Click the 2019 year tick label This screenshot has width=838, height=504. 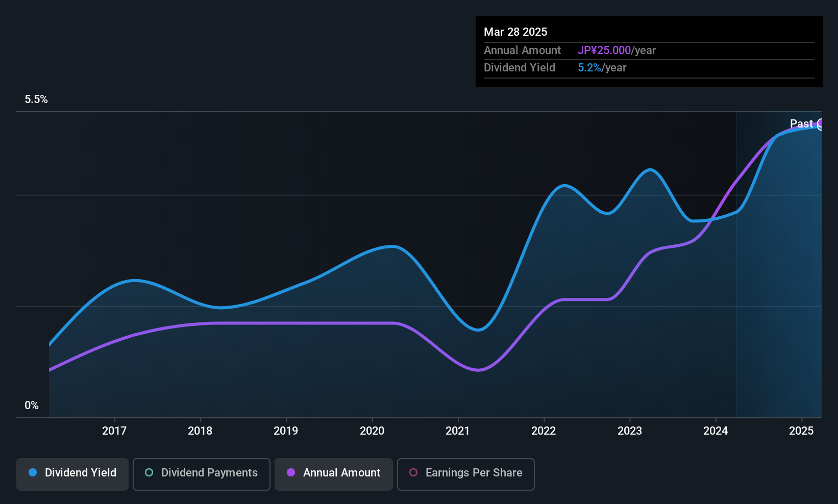(x=286, y=431)
